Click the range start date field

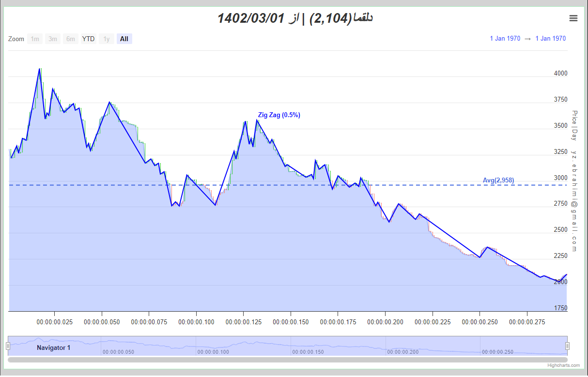(505, 39)
